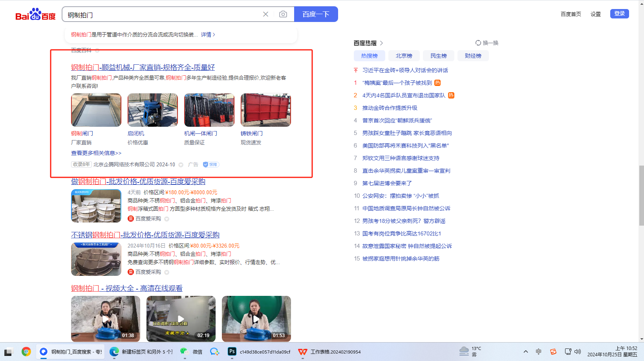Click the thumbnail of the 做钢制拍门 result

pos(96,206)
